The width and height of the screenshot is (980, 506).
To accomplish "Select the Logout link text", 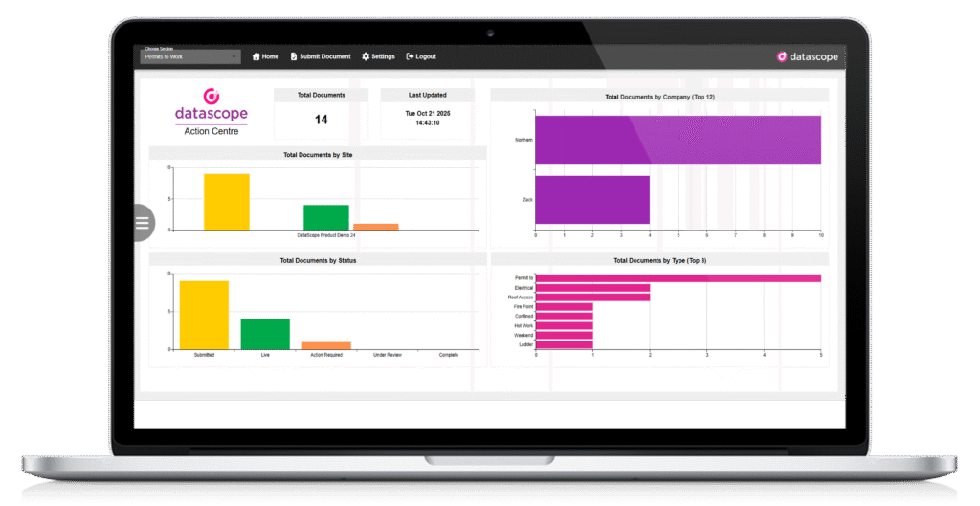I will tap(426, 56).
